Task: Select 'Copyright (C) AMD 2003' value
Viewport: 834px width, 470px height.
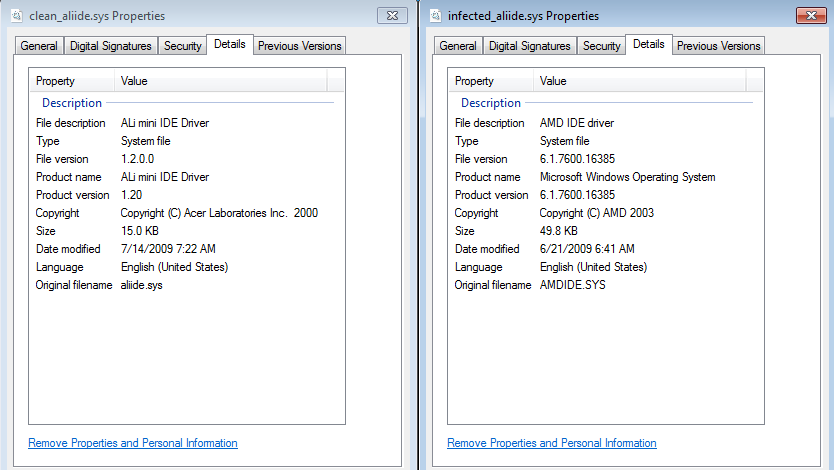Action: click(597, 213)
